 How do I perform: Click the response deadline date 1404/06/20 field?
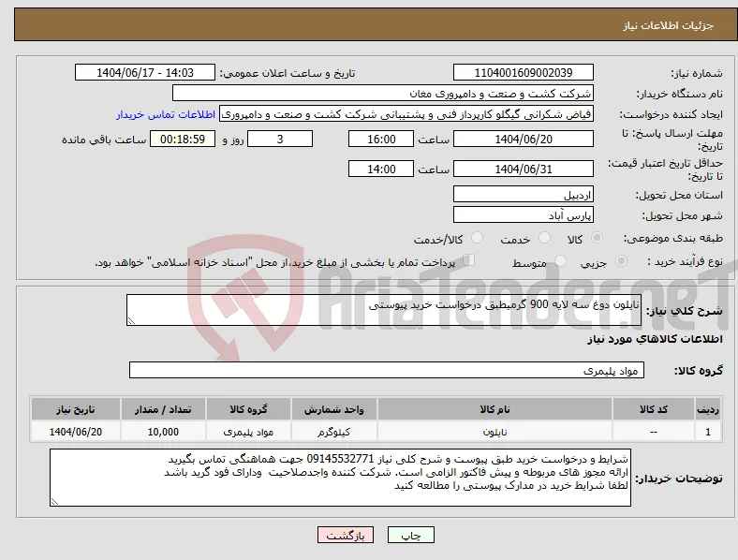(523, 140)
